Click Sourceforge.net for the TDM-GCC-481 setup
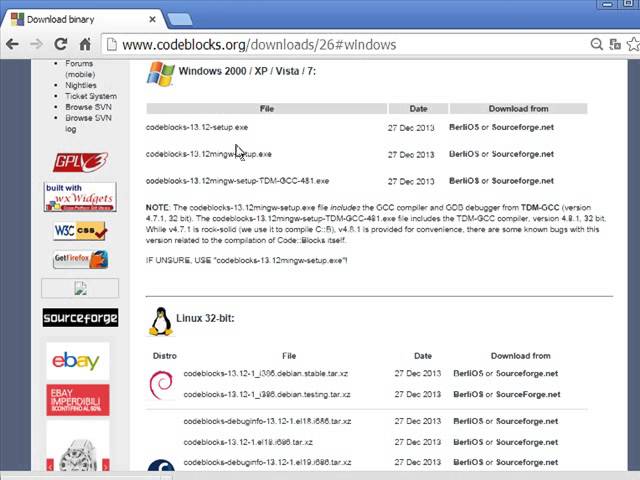640x480 pixels. 522,181
